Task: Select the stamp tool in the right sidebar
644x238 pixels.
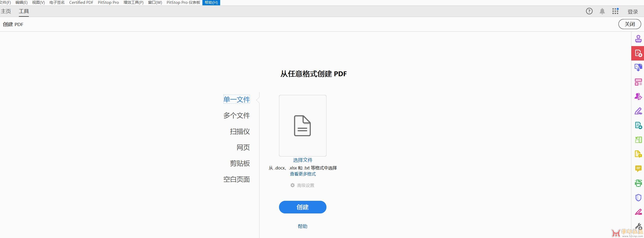Action: point(638,39)
